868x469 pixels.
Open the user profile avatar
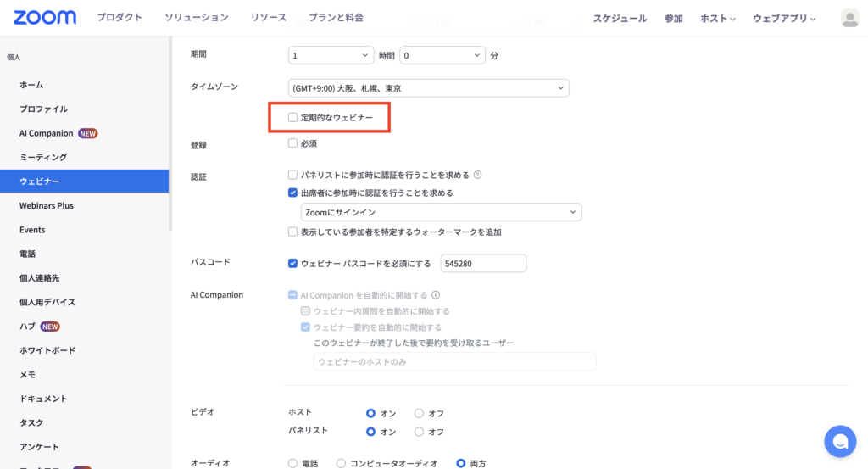(849, 18)
